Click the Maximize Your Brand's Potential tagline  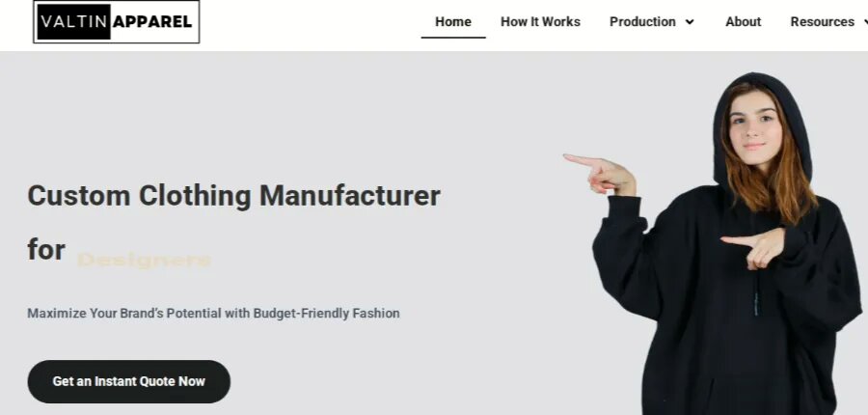[x=213, y=313]
